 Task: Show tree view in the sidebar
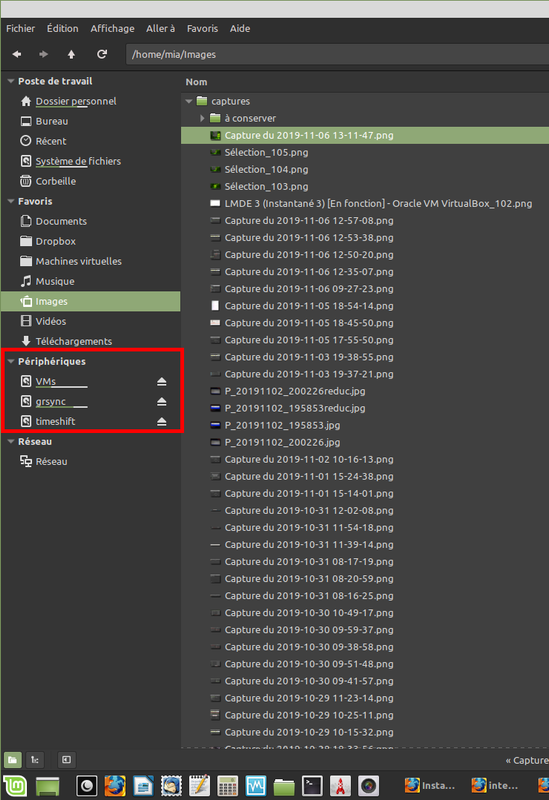35,760
